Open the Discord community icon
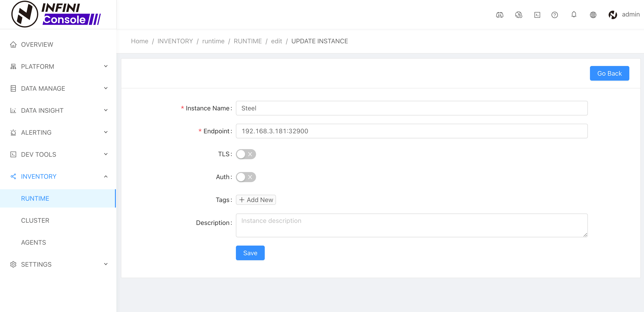The image size is (644, 312). [499, 15]
